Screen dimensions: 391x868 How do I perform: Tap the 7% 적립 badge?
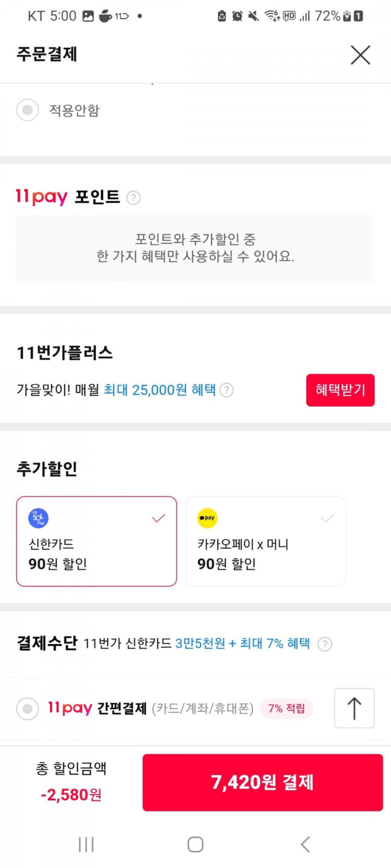[286, 709]
